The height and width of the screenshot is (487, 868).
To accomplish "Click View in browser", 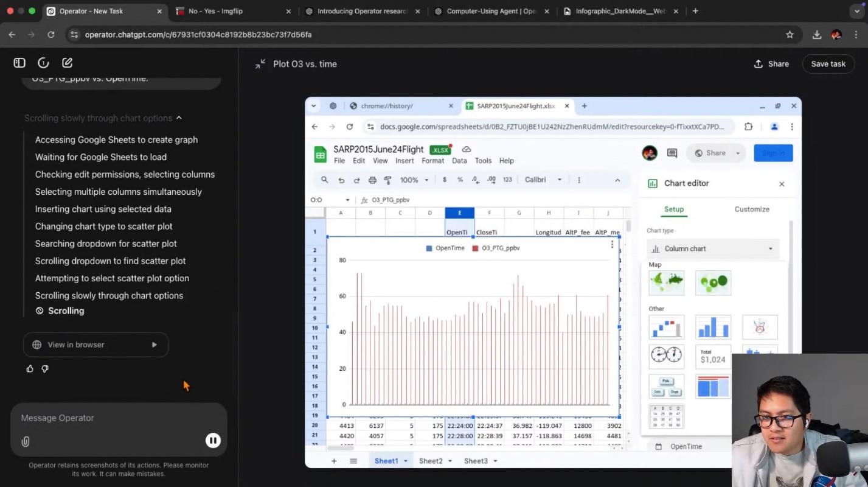I will coord(95,345).
